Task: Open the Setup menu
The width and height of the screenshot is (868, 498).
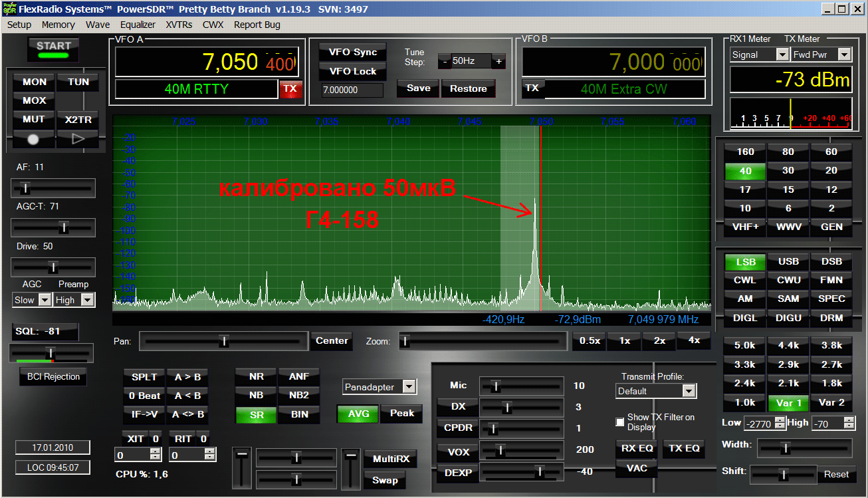Action: [x=19, y=25]
